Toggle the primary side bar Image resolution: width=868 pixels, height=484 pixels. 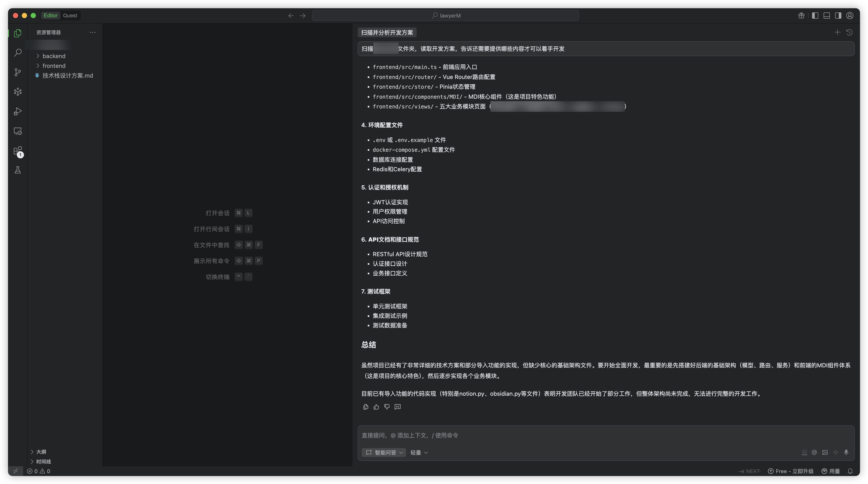[x=815, y=16]
